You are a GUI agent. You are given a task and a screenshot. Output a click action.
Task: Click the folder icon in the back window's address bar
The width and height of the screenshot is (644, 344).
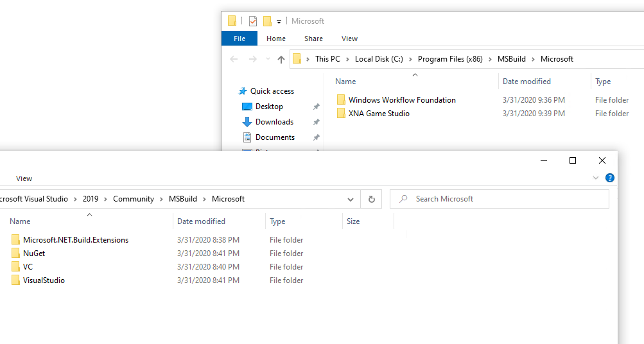(x=297, y=59)
